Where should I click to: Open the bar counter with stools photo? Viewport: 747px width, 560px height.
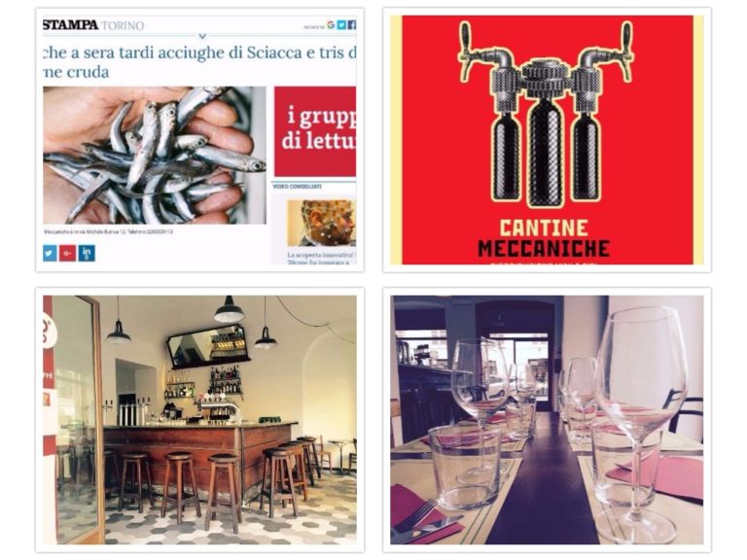tap(199, 420)
